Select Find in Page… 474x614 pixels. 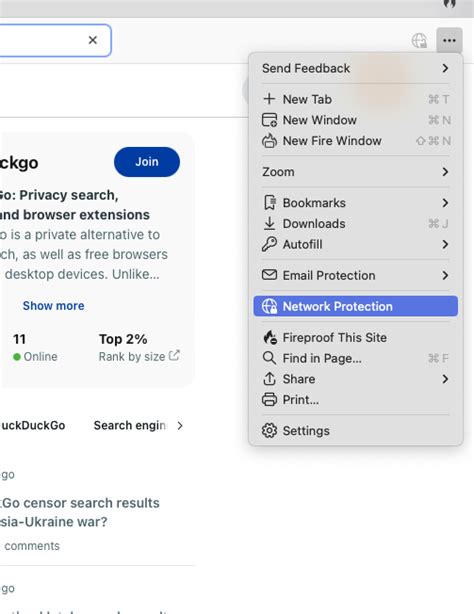[x=355, y=358]
